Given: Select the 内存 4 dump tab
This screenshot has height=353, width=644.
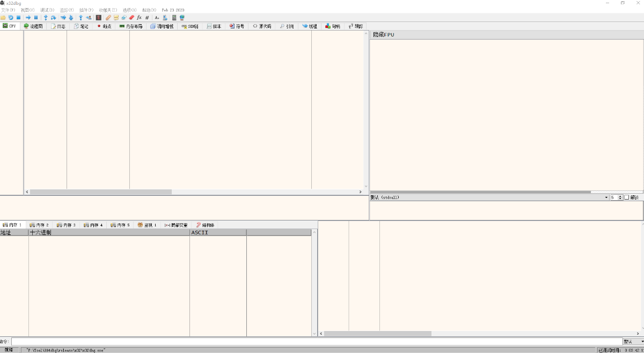Looking at the screenshot, I should coord(93,225).
